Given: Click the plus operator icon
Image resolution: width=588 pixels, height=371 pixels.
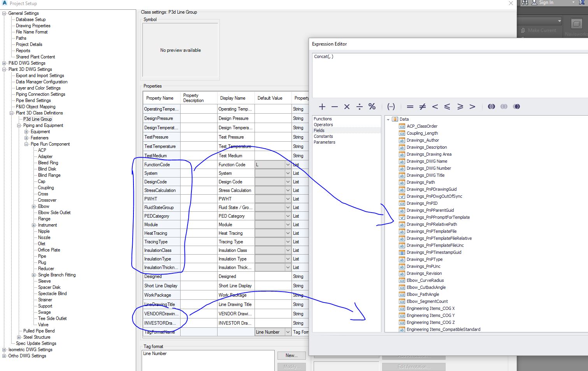Looking at the screenshot, I should click(x=322, y=107).
